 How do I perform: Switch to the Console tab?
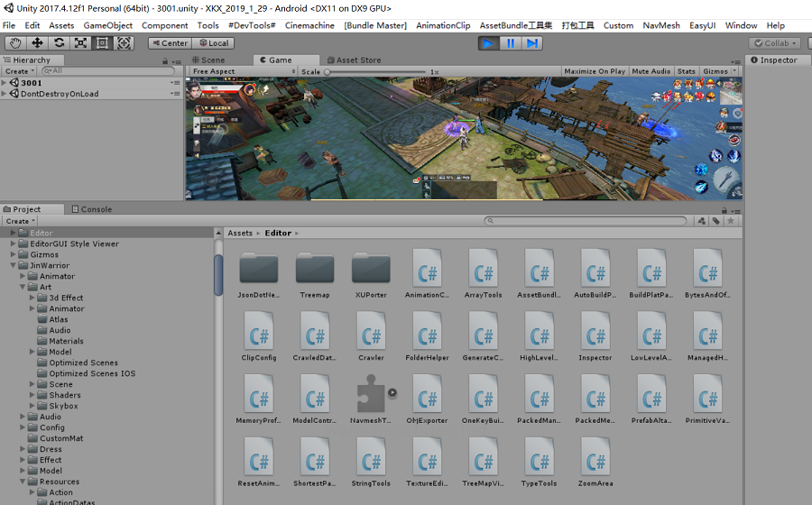(x=92, y=209)
